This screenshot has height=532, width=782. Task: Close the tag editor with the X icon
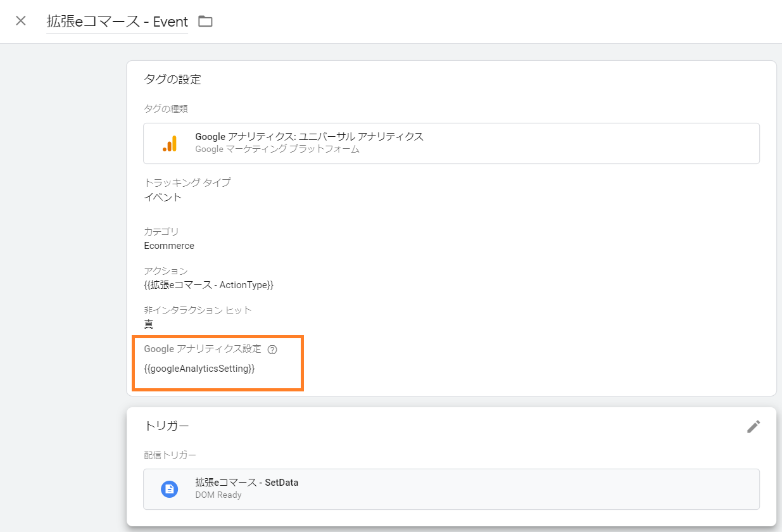tap(21, 21)
